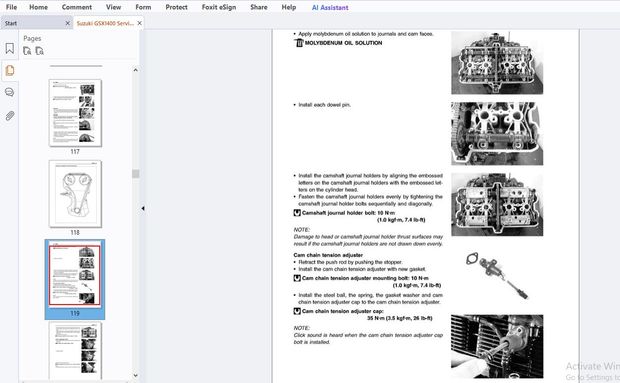Click the thumbnail scrollbar down arrow

[x=136, y=375]
